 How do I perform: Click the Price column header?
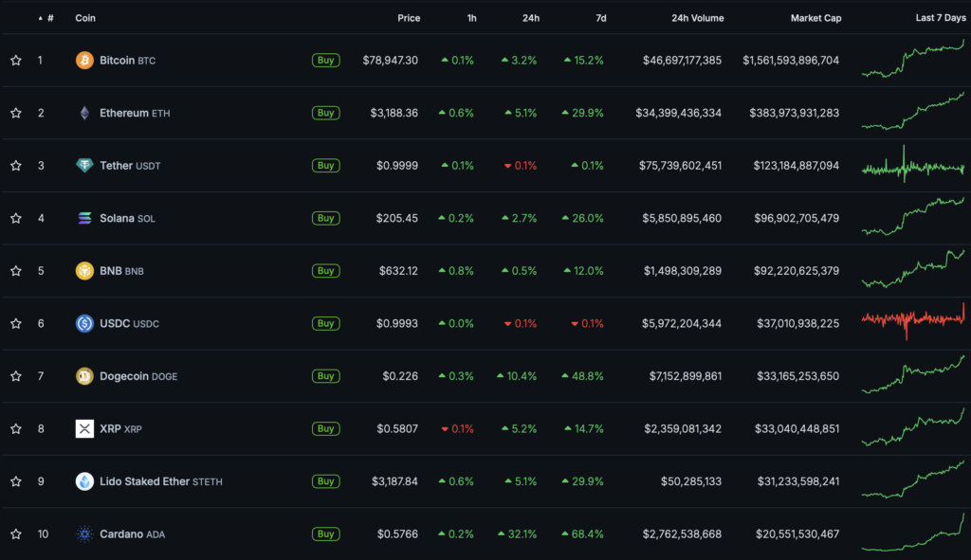pyautogui.click(x=409, y=18)
